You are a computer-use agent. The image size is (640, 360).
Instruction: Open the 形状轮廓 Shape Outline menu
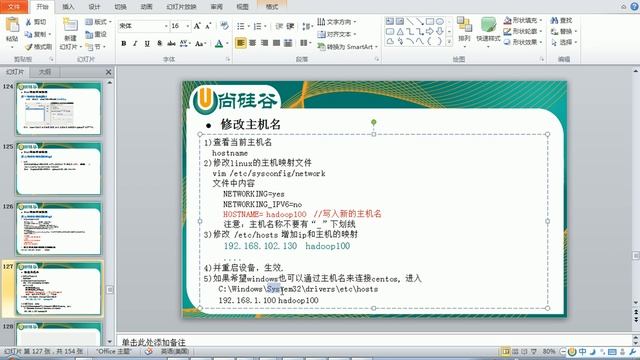(523, 31)
